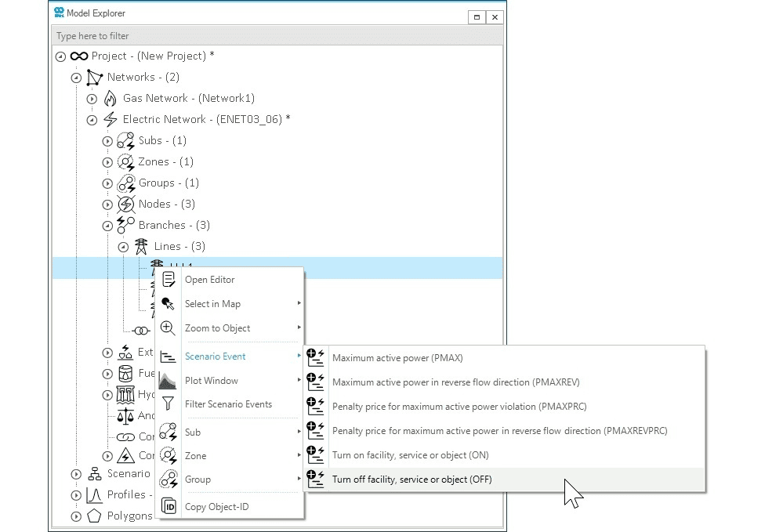Click the Lines tower icon
The width and height of the screenshot is (783, 532).
(x=141, y=246)
